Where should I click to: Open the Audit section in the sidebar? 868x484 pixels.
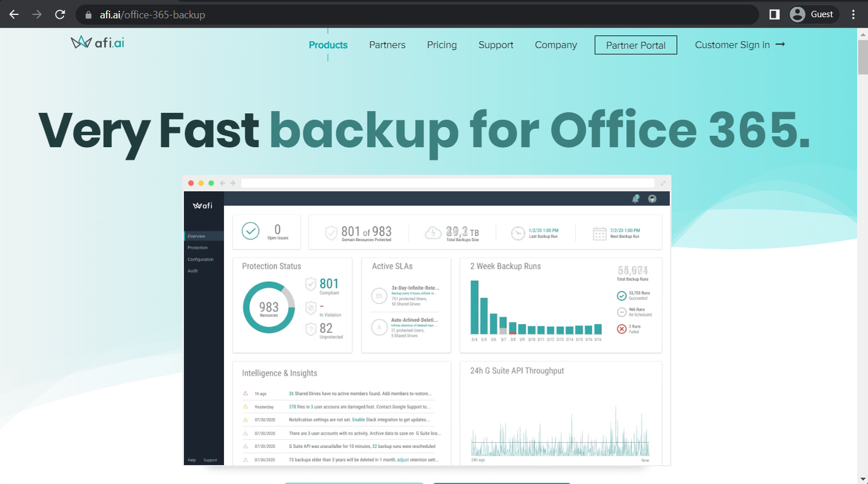[x=193, y=270]
